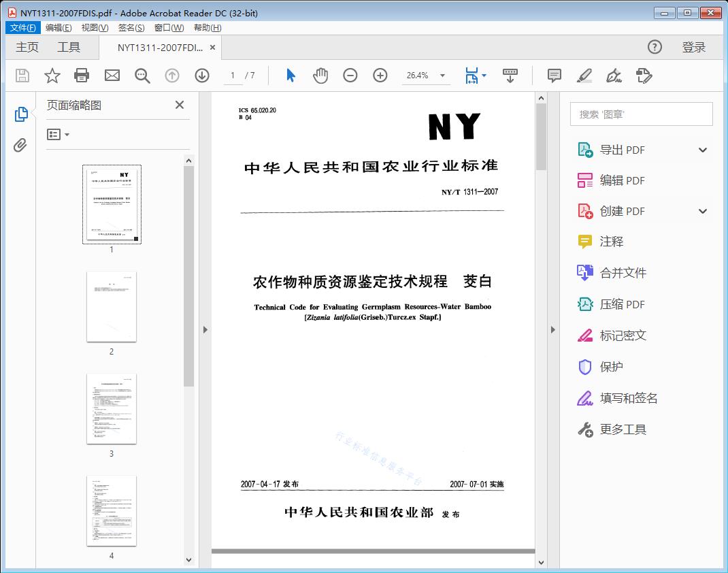Screen dimensions: 728x573
Task: Open the Stamp tool
Action: pos(644,76)
